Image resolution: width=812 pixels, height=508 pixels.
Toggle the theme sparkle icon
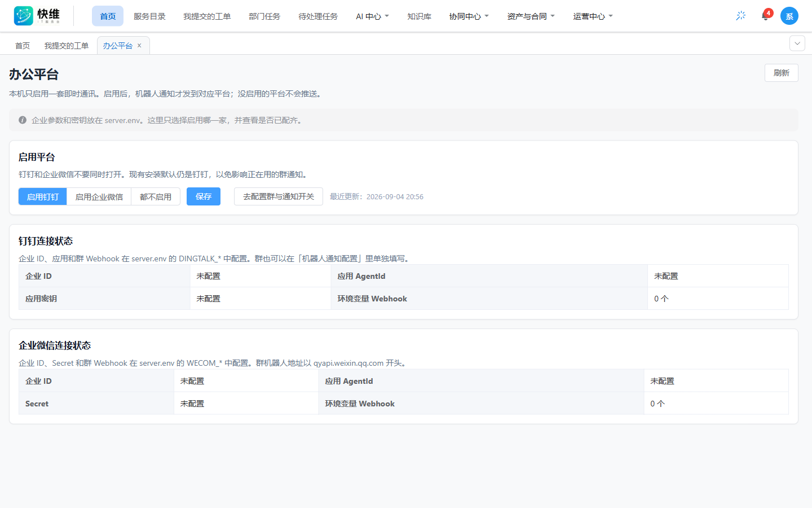741,16
